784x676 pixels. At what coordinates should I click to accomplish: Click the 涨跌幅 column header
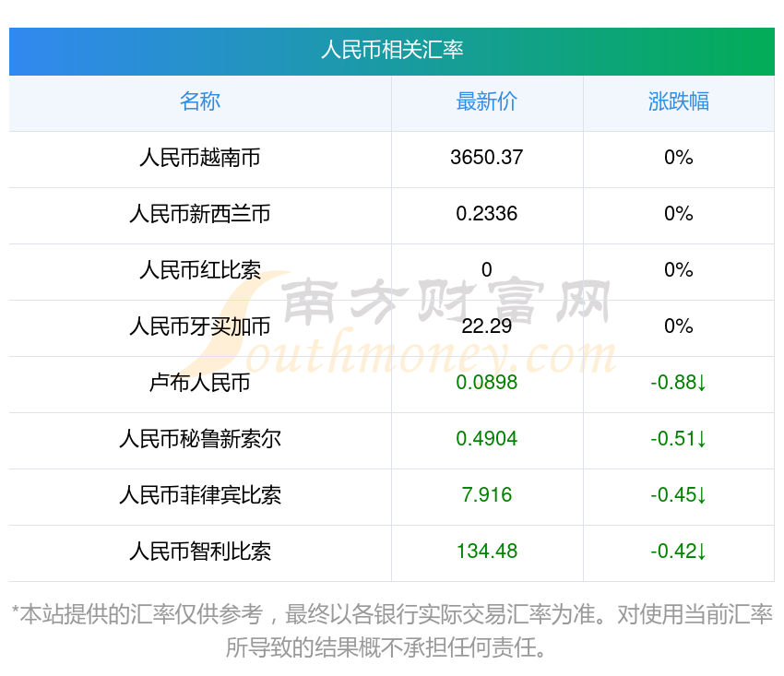coord(679,101)
